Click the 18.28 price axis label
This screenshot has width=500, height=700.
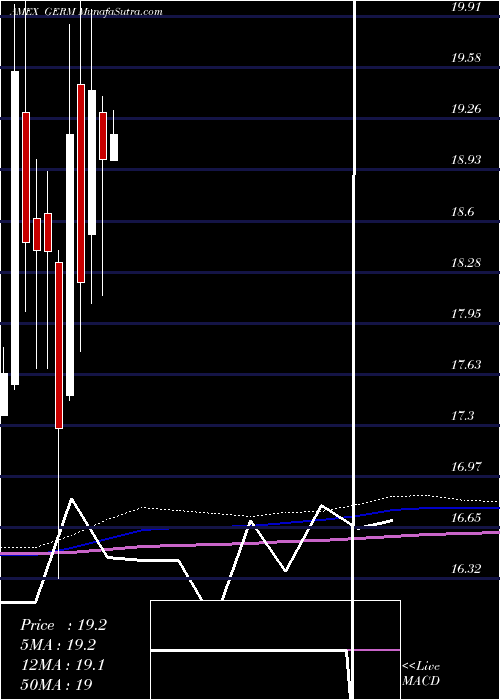[466, 262]
